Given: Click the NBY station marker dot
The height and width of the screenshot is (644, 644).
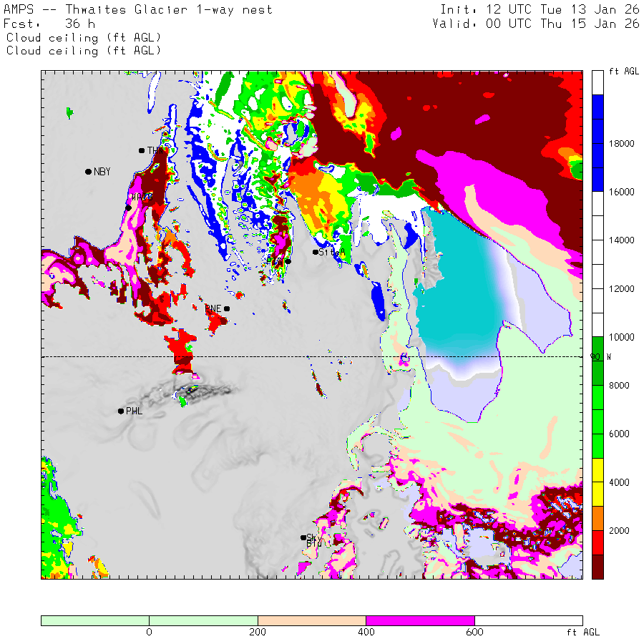Looking at the screenshot, I should (88, 172).
